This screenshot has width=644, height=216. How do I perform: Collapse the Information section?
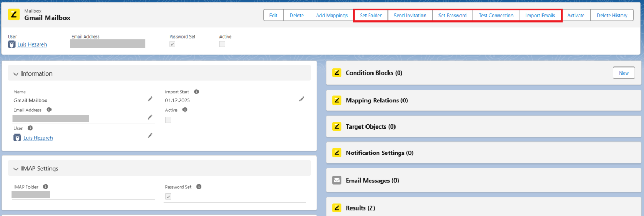point(16,73)
